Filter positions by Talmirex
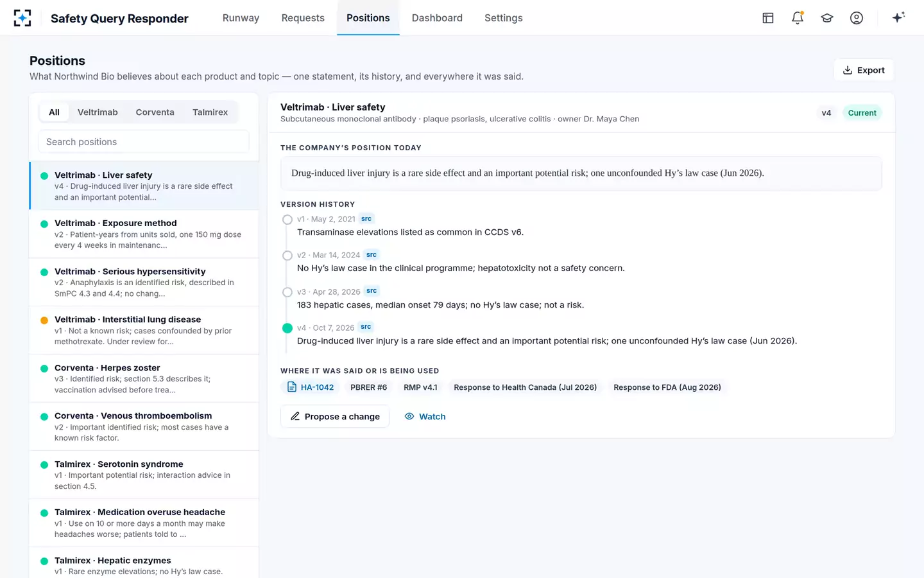Viewport: 924px width, 578px height. [x=210, y=112]
